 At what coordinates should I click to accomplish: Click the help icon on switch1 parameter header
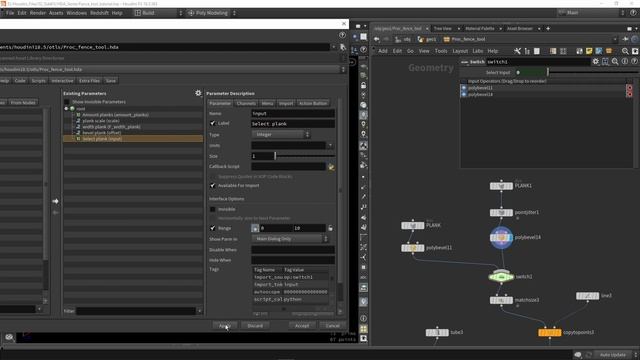click(x=634, y=62)
